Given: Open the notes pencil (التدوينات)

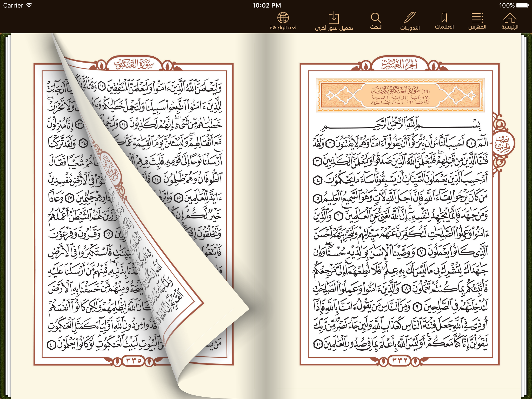Looking at the screenshot, I should point(410,21).
